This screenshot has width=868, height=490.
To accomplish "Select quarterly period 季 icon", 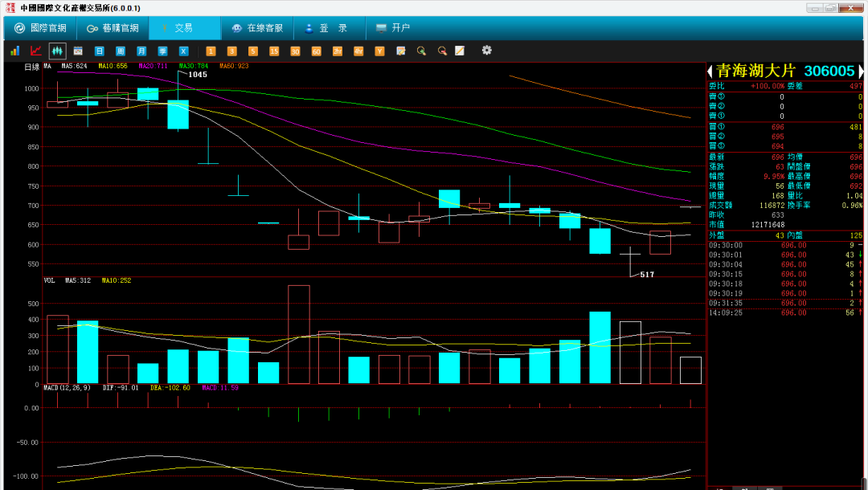I will coord(162,51).
